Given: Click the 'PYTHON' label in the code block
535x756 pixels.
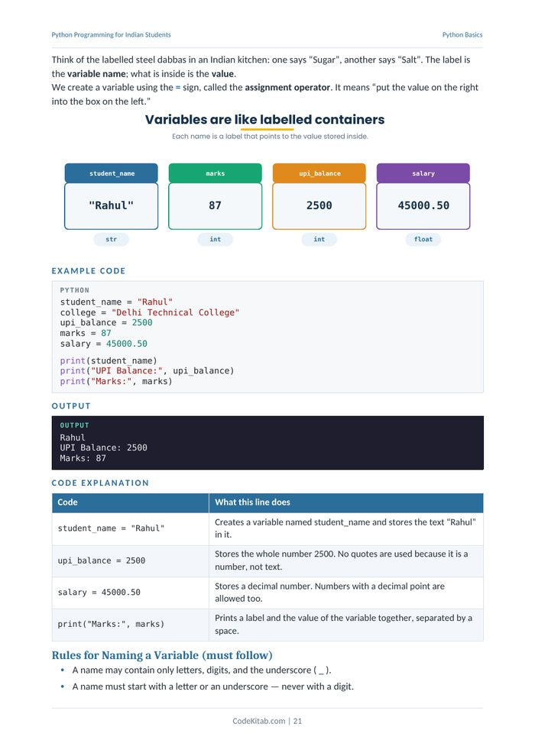Looking at the screenshot, I should (x=74, y=290).
